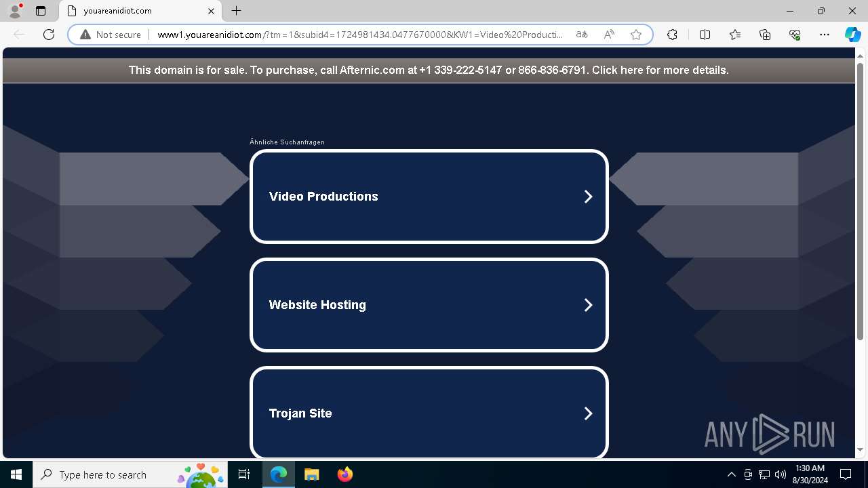The image size is (868, 488).
Task: Open the Windows Start menu
Action: point(16,474)
